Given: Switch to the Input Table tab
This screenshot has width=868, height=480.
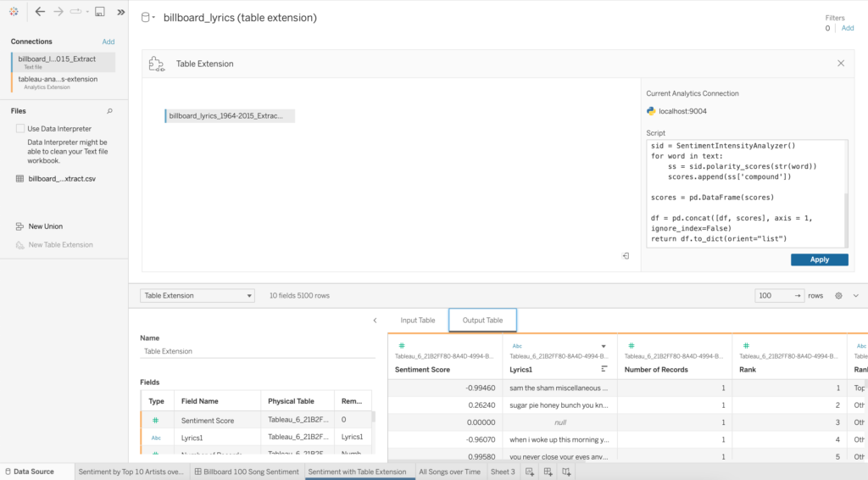Looking at the screenshot, I should [x=417, y=321].
